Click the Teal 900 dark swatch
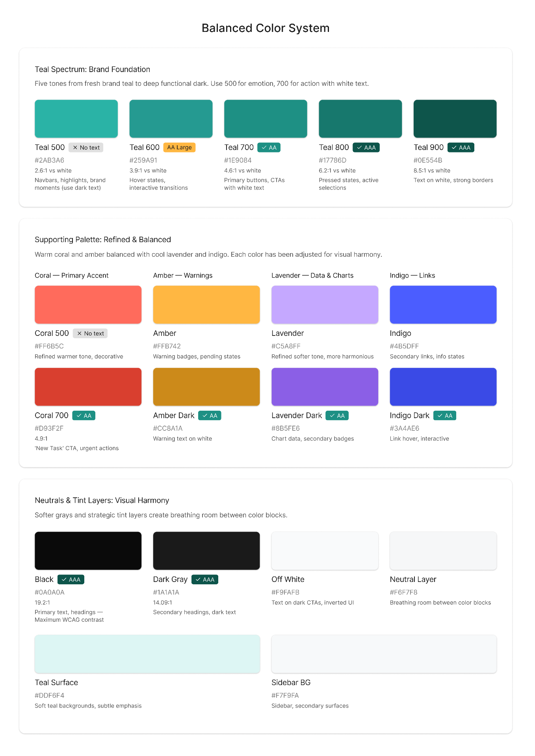The image size is (535, 756). click(x=455, y=119)
